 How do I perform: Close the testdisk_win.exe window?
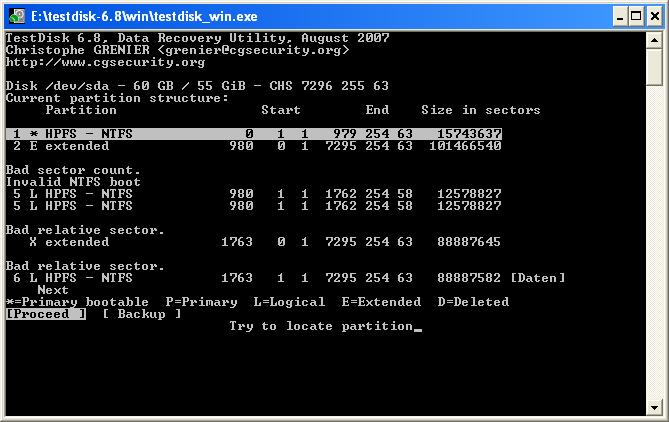(654, 16)
